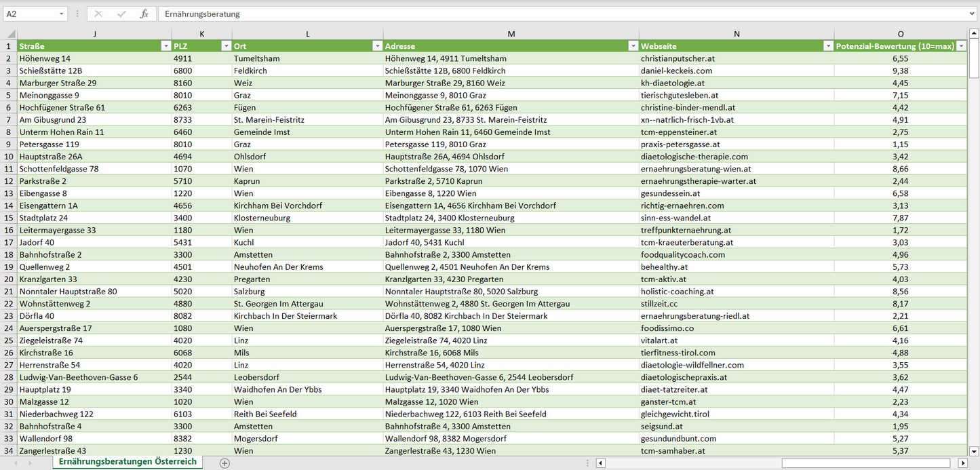This screenshot has height=470, width=980.
Task: Click the horizontal scrollbar right arrow
Action: pos(962,463)
